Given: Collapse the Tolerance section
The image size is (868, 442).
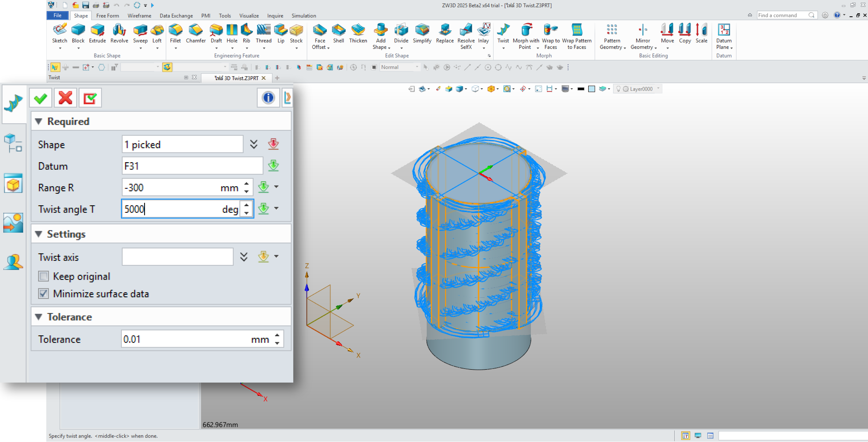Looking at the screenshot, I should (39, 317).
